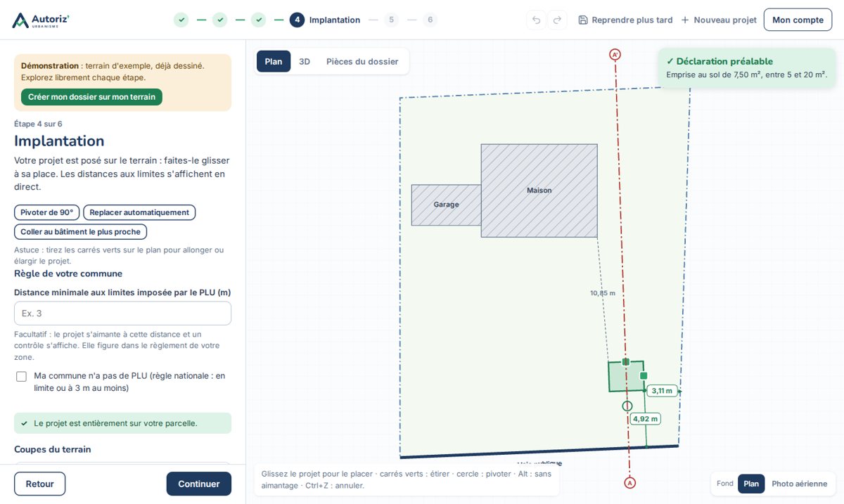Click Replacer automatiquement
844x504 pixels.
[x=139, y=212]
